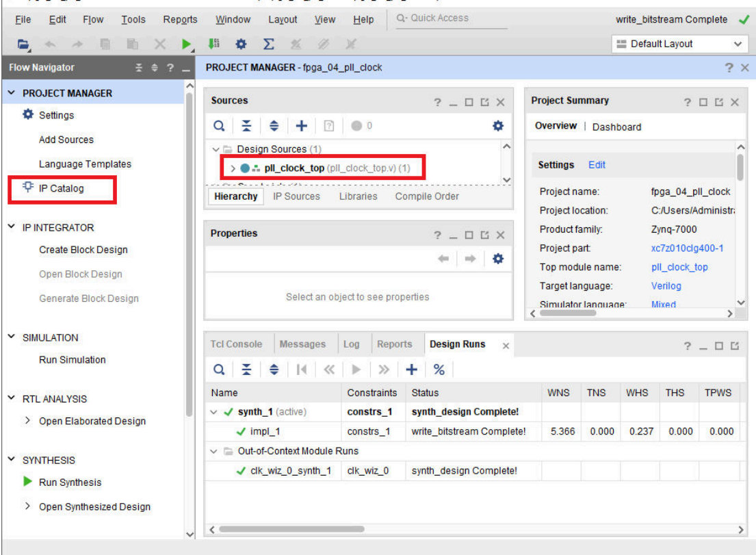Expand the pll_clock_top source tree node

tap(233, 168)
